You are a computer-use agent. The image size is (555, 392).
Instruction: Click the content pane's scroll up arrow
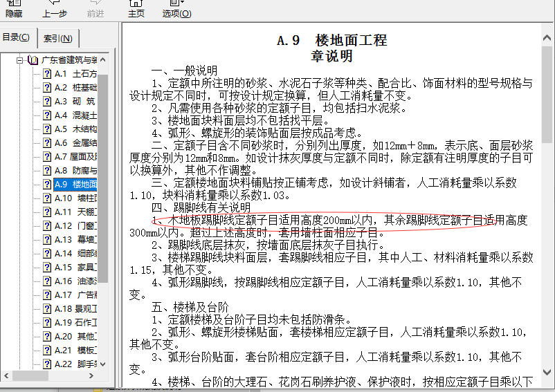click(x=547, y=37)
